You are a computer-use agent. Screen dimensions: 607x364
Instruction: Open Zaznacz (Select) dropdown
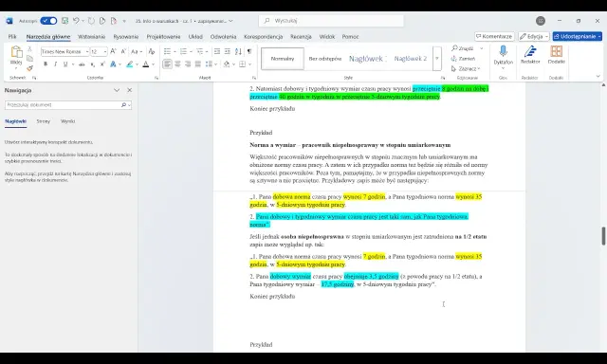tap(466, 69)
